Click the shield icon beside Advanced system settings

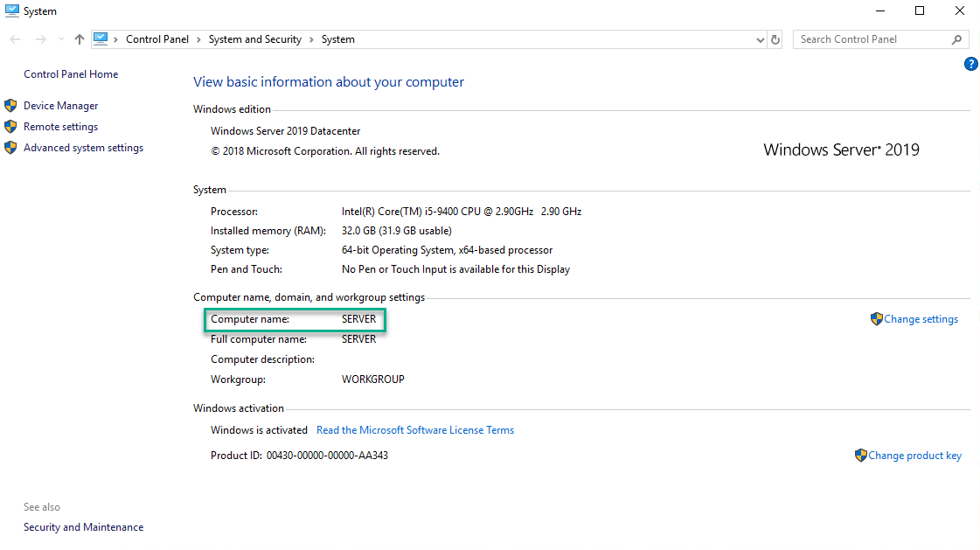click(x=10, y=148)
